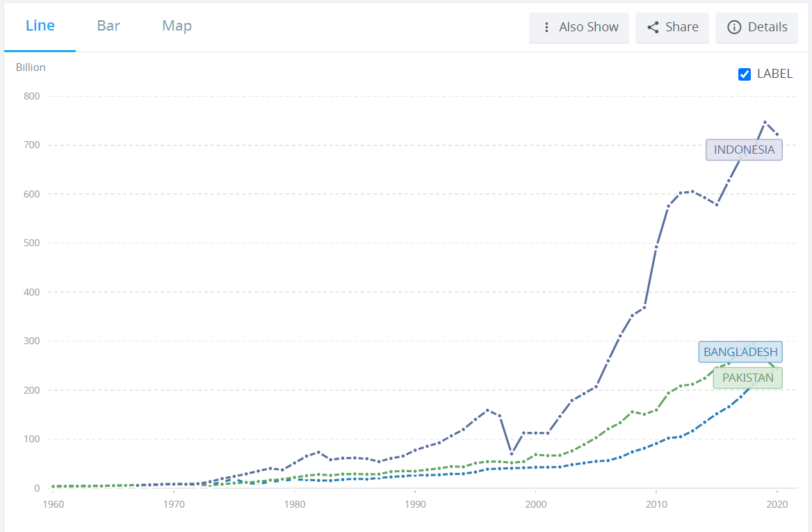This screenshot has height=532, width=812.
Task: Click the Share button
Action: click(672, 27)
